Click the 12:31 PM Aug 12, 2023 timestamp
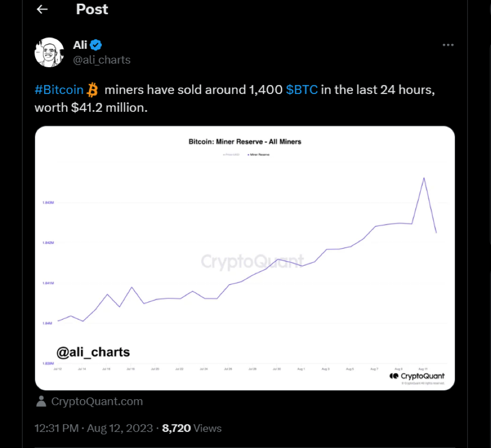This screenshot has height=448, width=491. (x=93, y=428)
